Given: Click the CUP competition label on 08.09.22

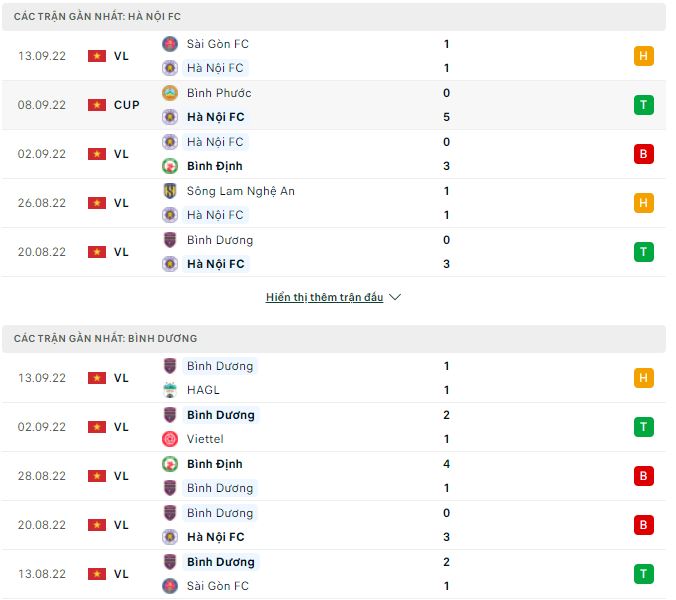Looking at the screenshot, I should [127, 105].
